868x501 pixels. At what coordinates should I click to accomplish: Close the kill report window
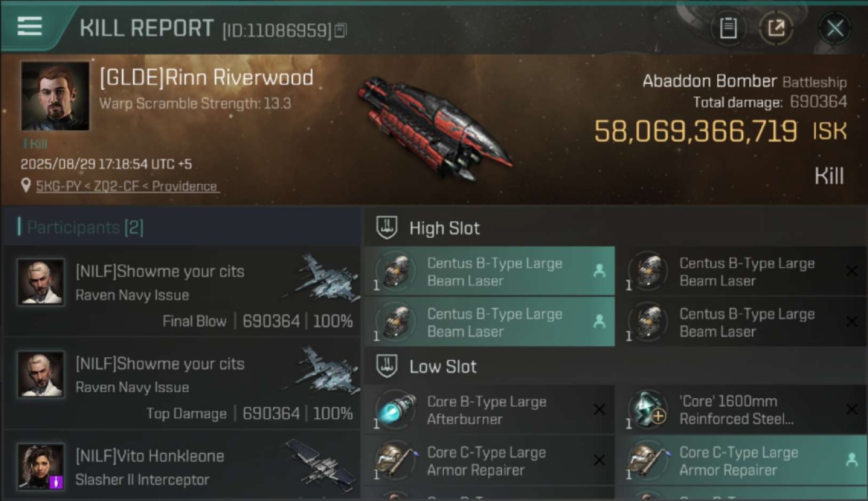[x=835, y=28]
